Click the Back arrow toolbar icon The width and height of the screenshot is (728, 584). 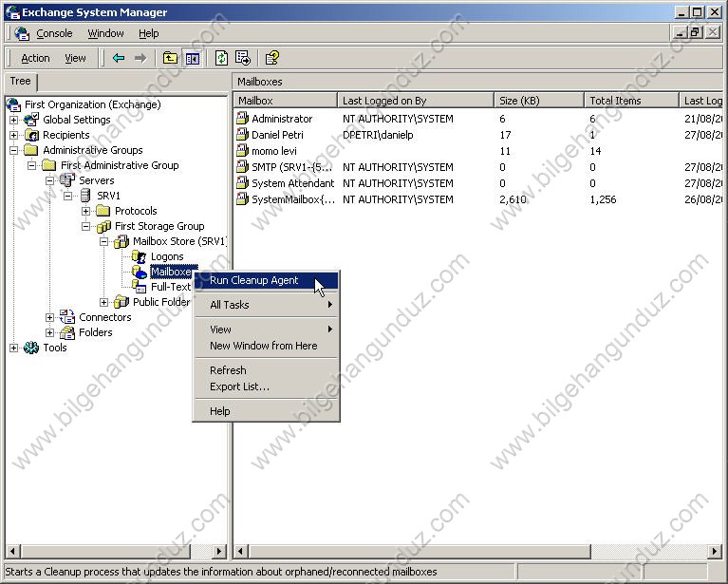point(119,58)
